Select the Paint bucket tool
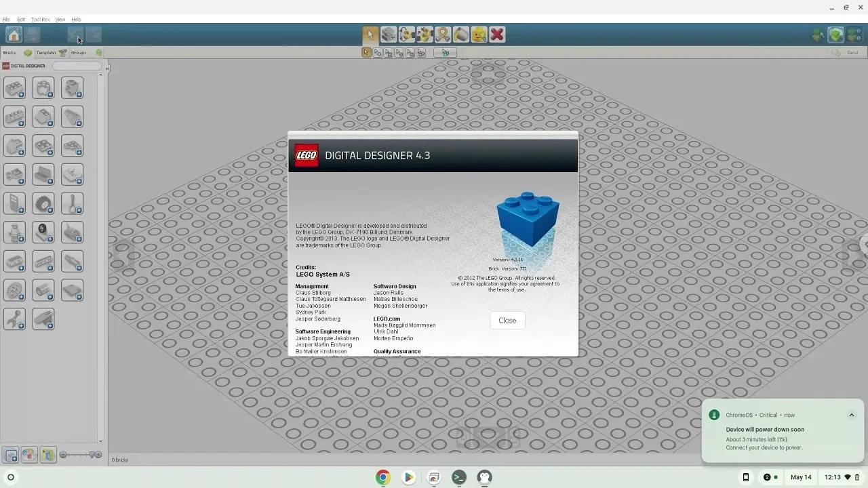The image size is (868, 488). (461, 35)
